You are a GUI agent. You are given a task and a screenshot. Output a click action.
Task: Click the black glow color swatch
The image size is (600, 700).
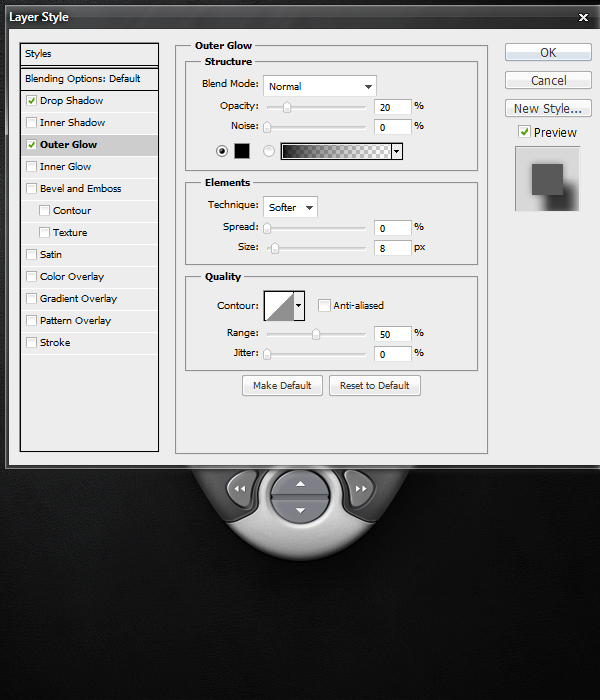pos(242,151)
